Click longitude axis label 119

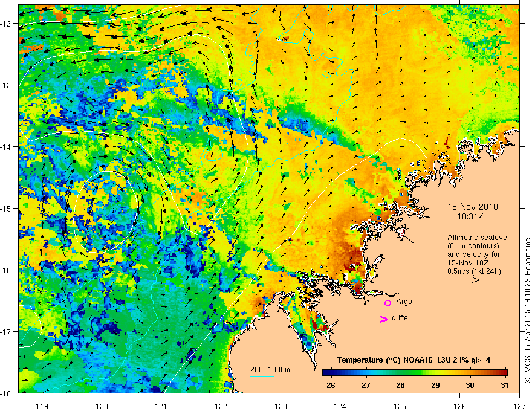pyautogui.click(x=42, y=406)
